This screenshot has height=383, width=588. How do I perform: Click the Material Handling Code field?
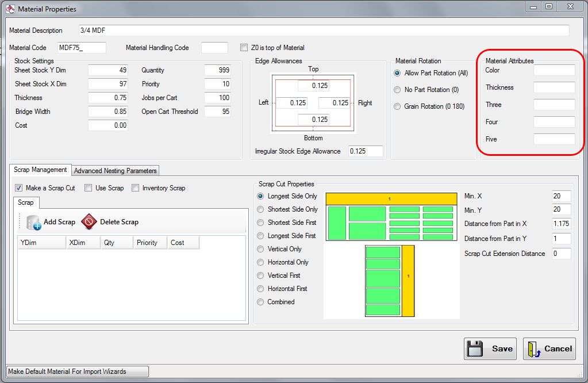214,48
